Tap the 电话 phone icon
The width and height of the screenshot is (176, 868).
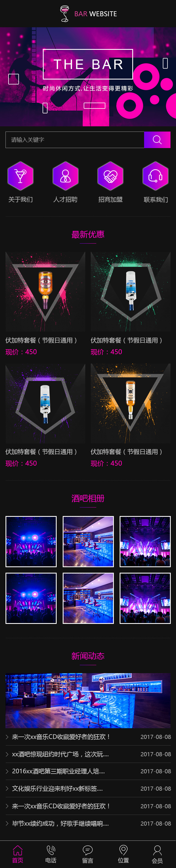click(51, 850)
